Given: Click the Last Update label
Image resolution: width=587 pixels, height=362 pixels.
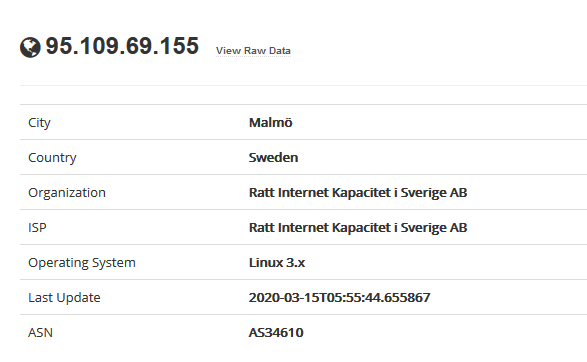Looking at the screenshot, I should (x=64, y=298).
